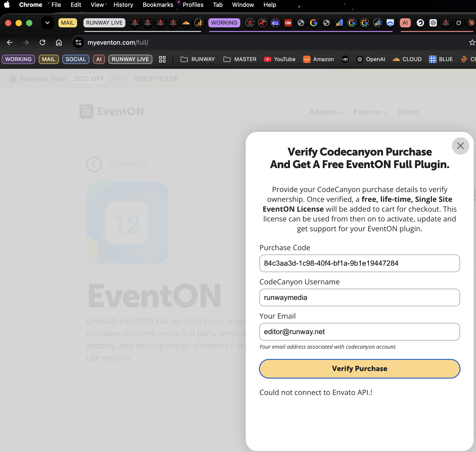The height and width of the screenshot is (452, 476).
Task: Open the History menu
Action: point(123,5)
